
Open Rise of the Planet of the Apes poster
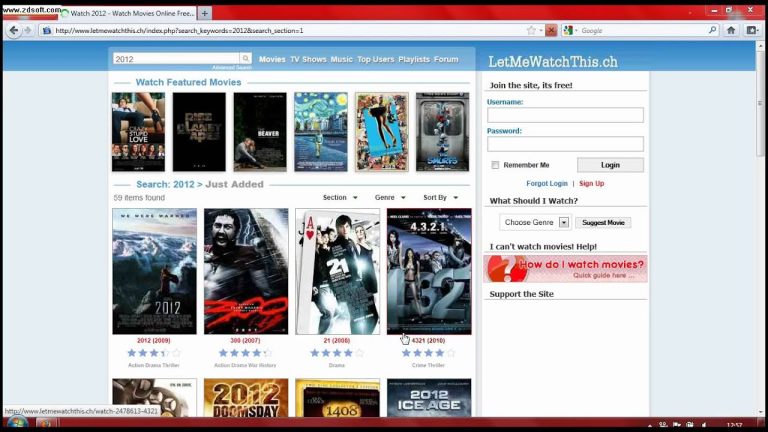(199, 132)
